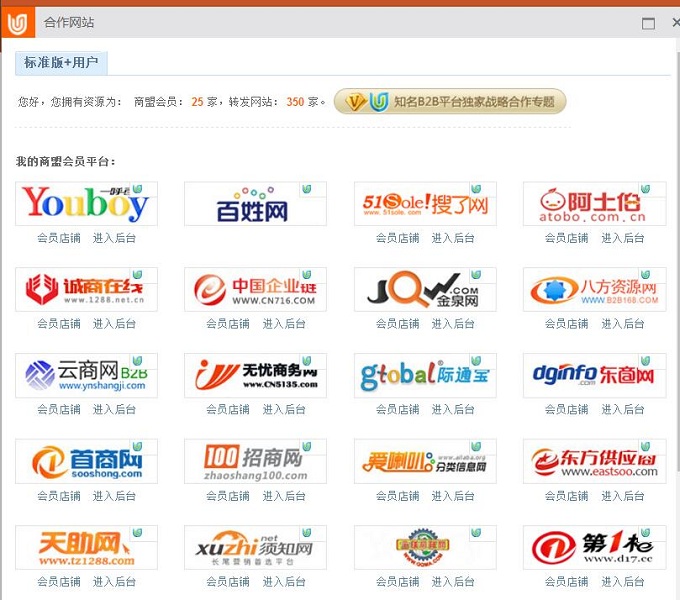
Task: Open 进入后台 under 招商网 100
Action: [284, 496]
